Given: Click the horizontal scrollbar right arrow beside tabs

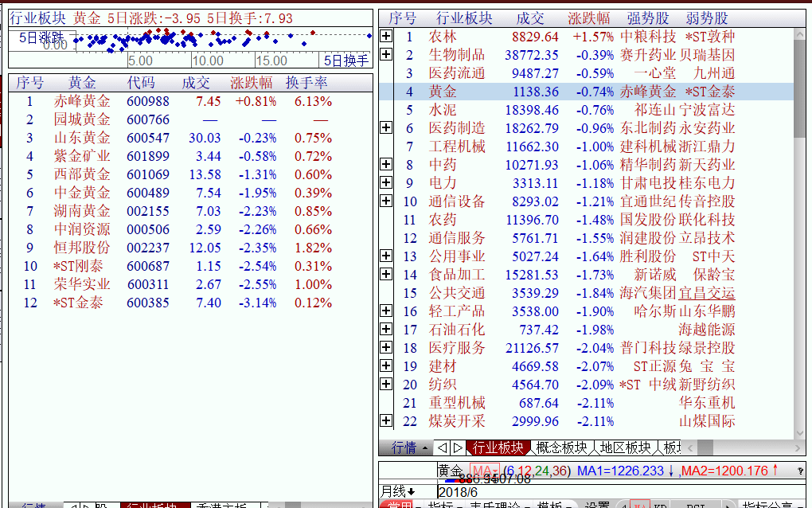Looking at the screenshot, I should point(798,448).
